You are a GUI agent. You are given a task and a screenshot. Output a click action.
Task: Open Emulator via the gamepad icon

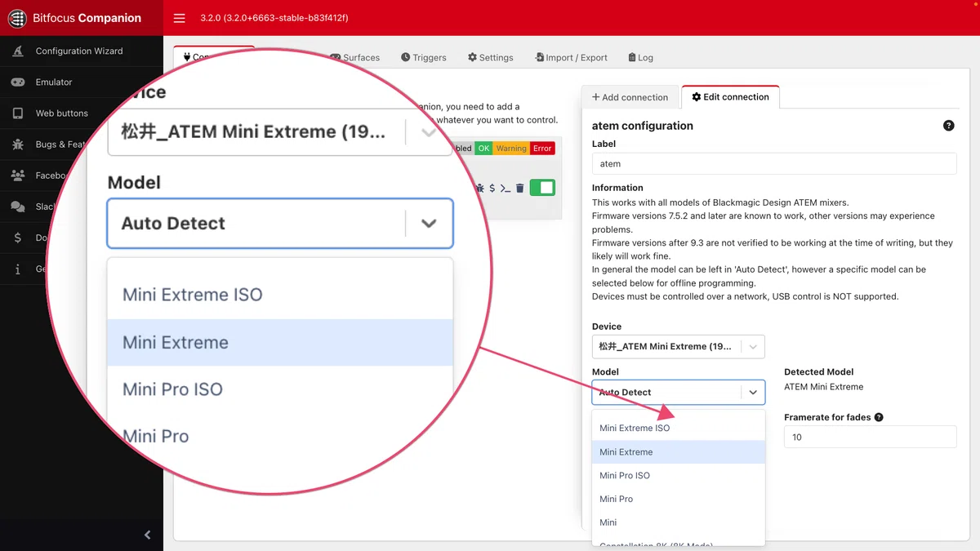[x=18, y=82]
